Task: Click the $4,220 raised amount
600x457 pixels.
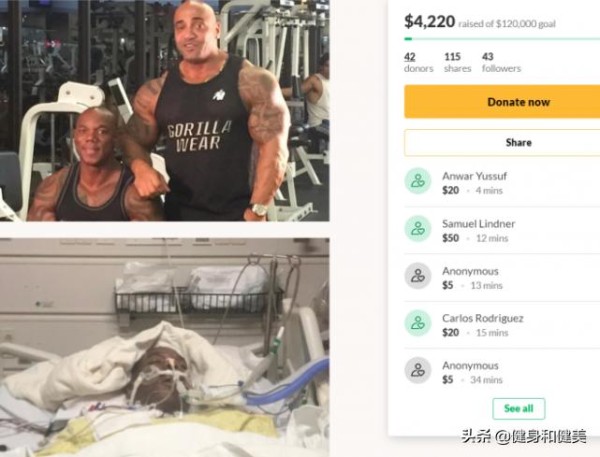Action: 429,22
